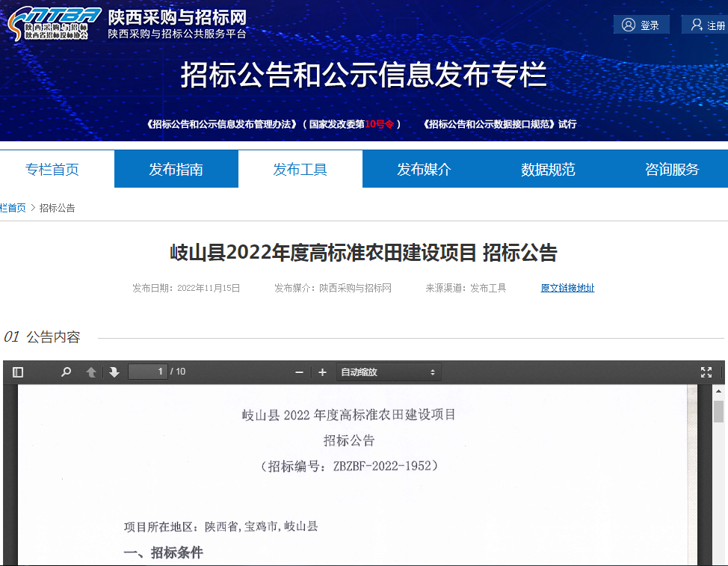Image resolution: width=728 pixels, height=566 pixels.
Task: Click the 栏首页 breadcrumb link
Action: [13, 208]
